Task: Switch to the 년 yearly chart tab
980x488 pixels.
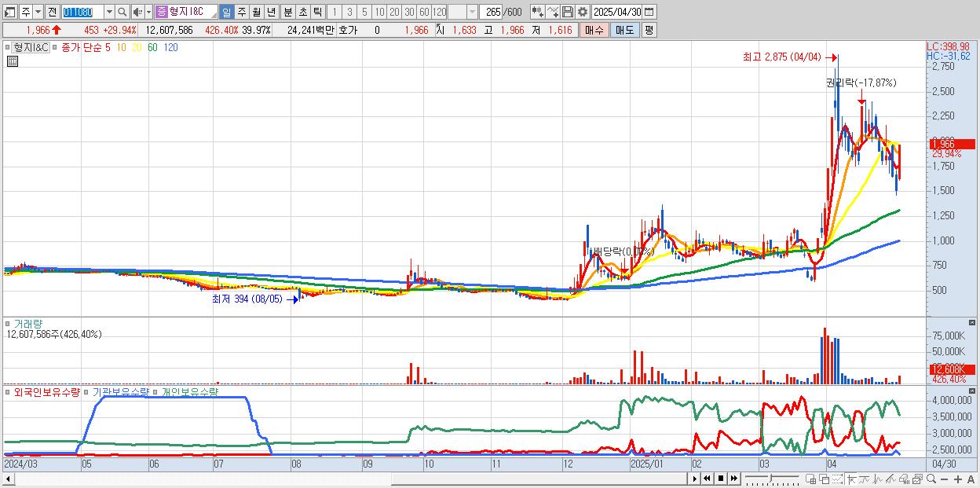Action: click(x=271, y=12)
